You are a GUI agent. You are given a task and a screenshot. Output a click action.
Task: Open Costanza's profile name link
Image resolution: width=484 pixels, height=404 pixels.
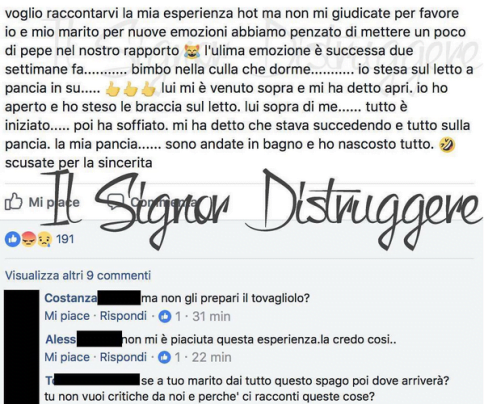coord(71,298)
